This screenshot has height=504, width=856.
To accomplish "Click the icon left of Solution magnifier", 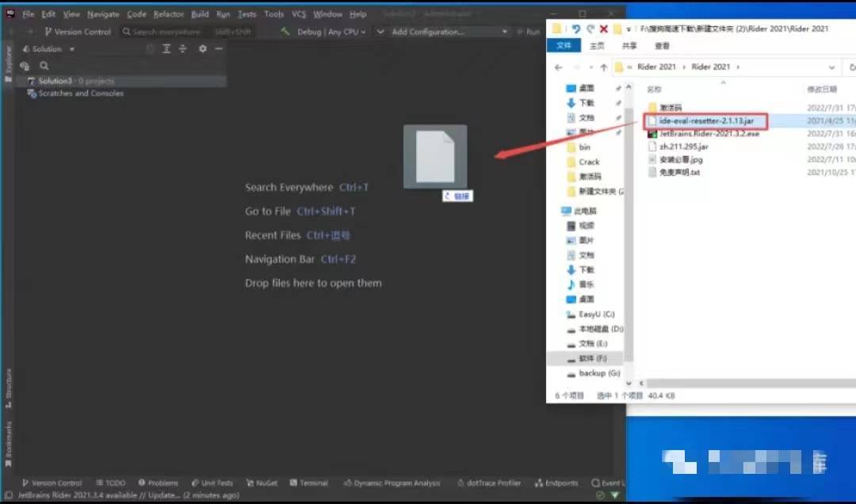I will coord(25,66).
